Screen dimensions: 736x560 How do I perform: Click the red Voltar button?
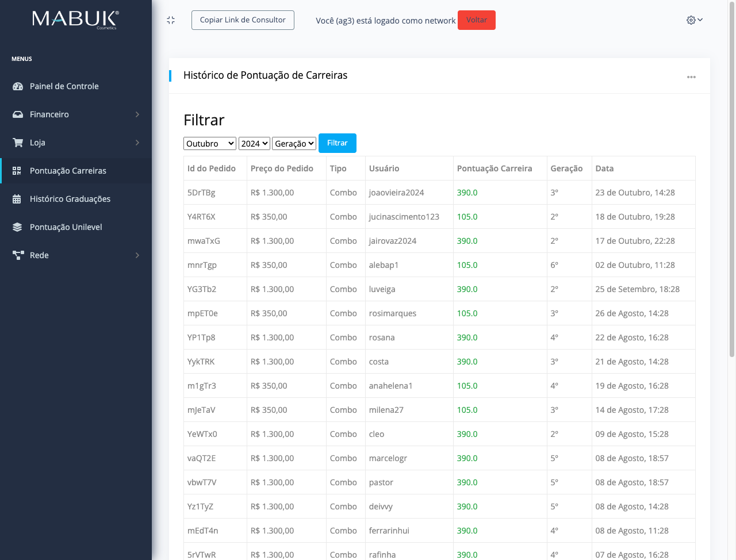pyautogui.click(x=476, y=20)
